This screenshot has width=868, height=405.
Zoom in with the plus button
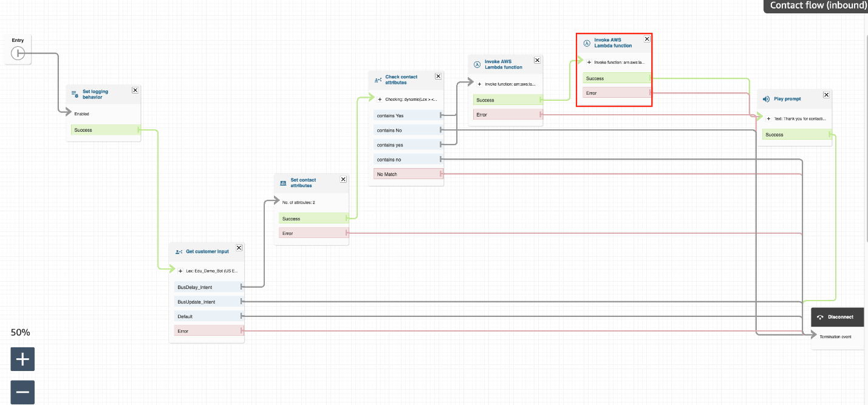(x=22, y=359)
